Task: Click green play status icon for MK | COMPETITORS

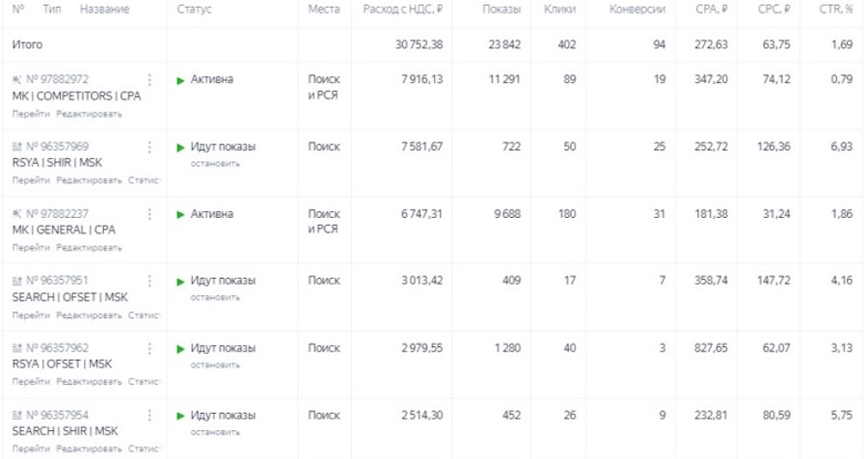Action: click(180, 80)
